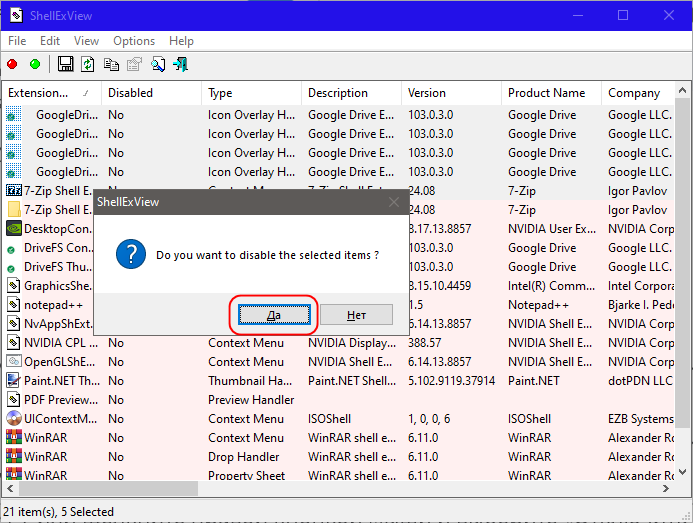The height and width of the screenshot is (523, 693).
Task: Sort by the Extension column header
Action: [x=51, y=93]
